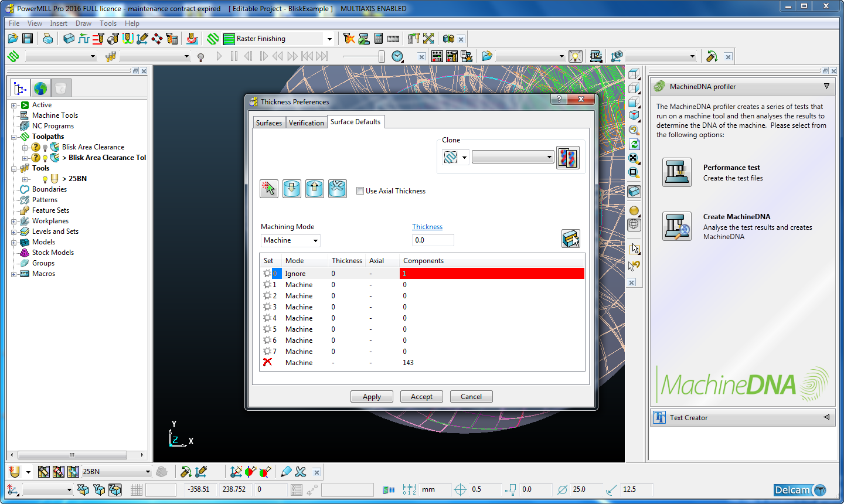Viewport: 844px width, 504px height.
Task: Open the 25BN tool dropdown
Action: pyautogui.click(x=148, y=472)
